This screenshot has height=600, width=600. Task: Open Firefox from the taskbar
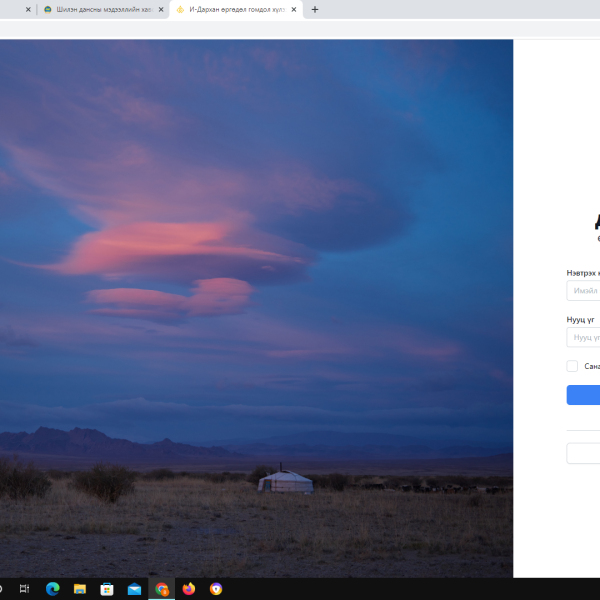(x=189, y=589)
